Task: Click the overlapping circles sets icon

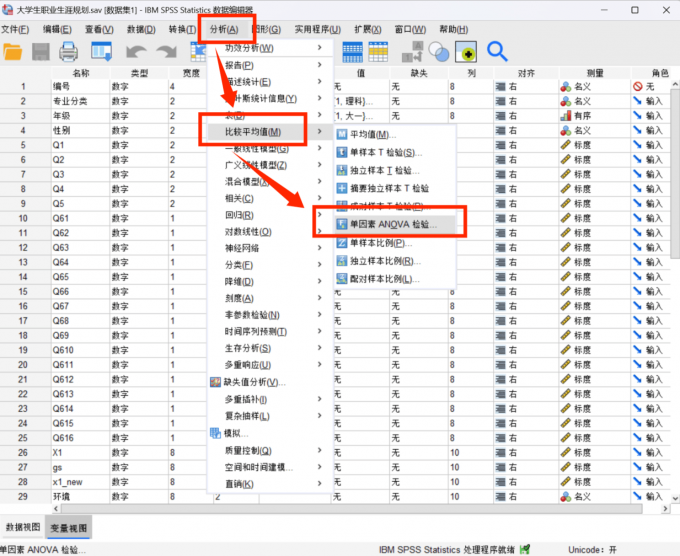Action: (x=439, y=52)
